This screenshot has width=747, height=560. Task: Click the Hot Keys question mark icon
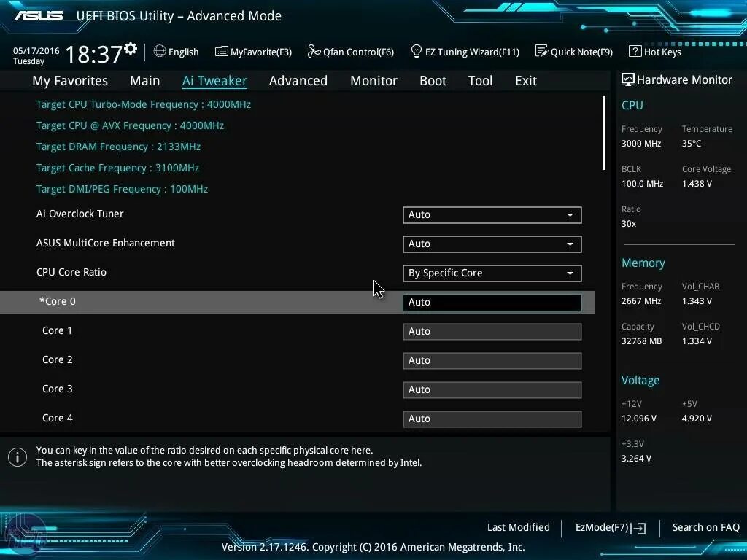point(635,51)
